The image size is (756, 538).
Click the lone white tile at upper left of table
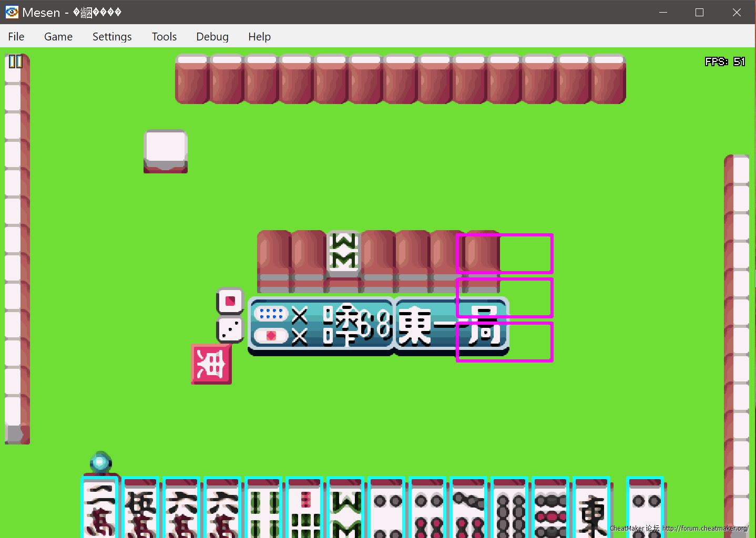[166, 151]
